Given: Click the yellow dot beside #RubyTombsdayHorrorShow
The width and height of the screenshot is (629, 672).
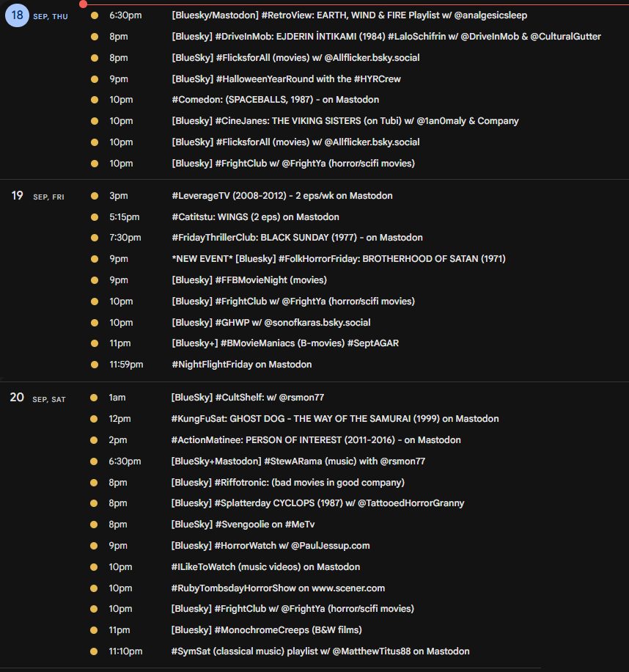Looking at the screenshot, I should coord(94,588).
